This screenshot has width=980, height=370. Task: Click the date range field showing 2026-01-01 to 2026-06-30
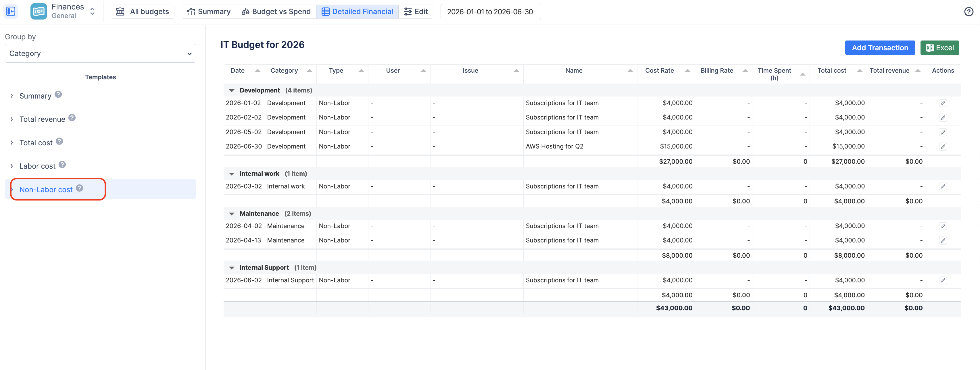coord(490,11)
